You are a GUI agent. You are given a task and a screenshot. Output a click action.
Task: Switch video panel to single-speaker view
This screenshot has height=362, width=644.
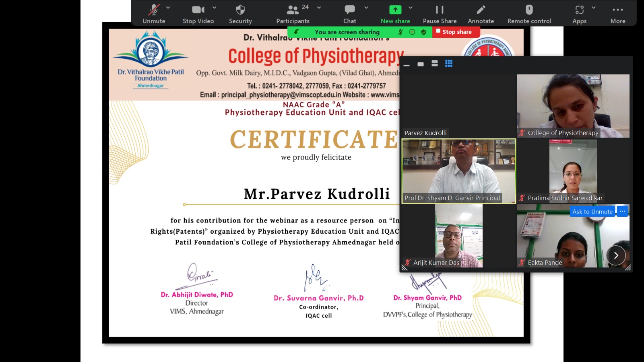(x=421, y=64)
